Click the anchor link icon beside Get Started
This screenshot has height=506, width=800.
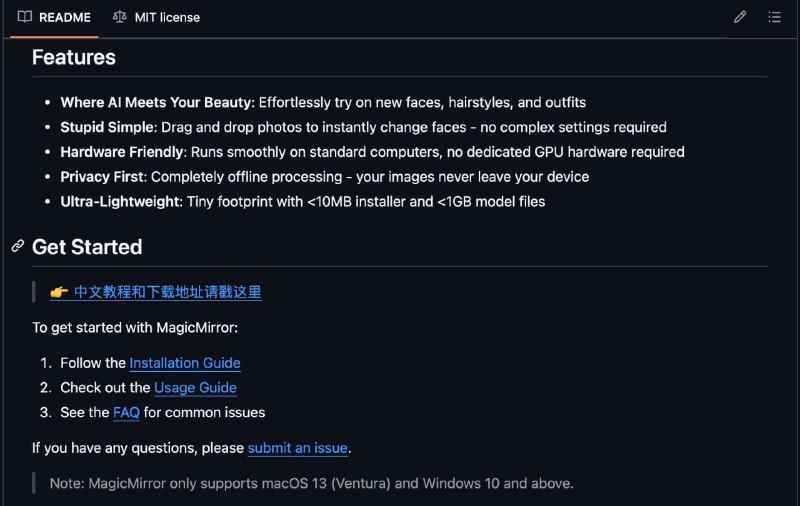pyautogui.click(x=18, y=246)
